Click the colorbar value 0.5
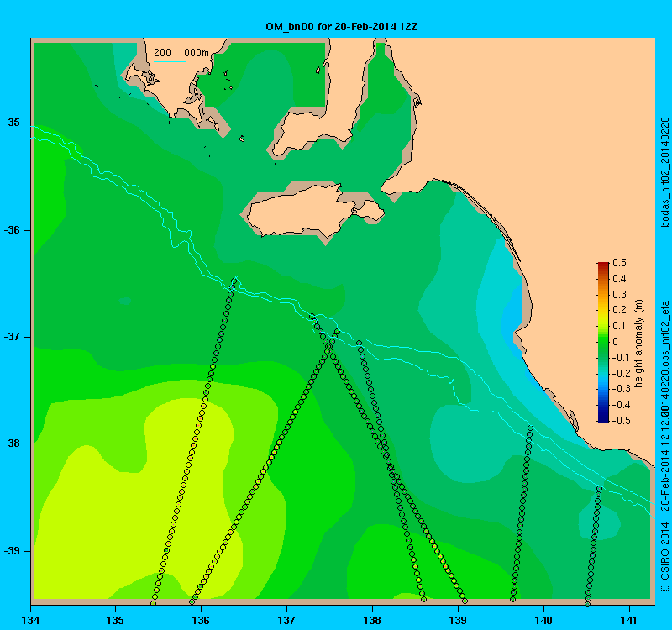The image size is (672, 630). (620, 263)
